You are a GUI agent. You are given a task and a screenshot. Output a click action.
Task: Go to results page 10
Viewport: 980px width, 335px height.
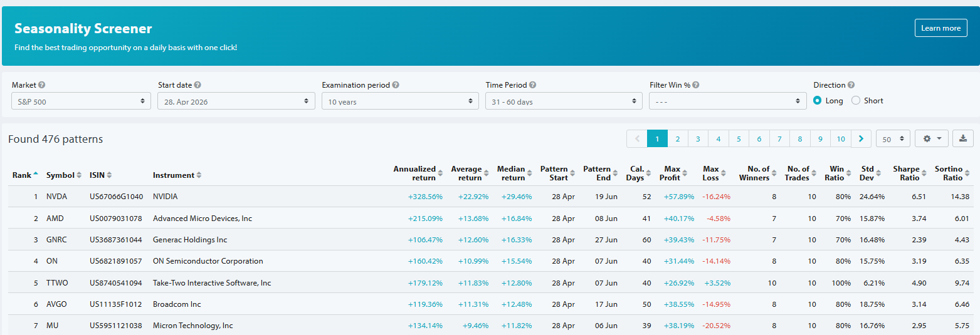[841, 138]
